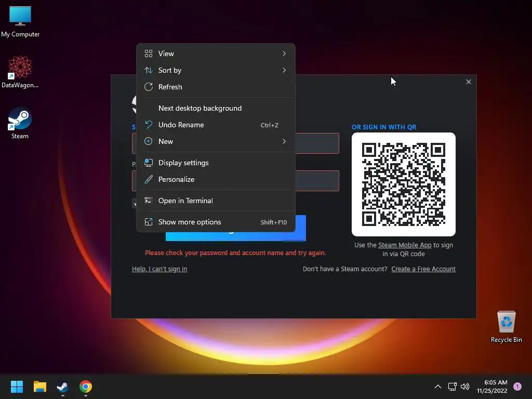Click the Open in Terminal icon
Viewport: 532px width, 399px height.
tap(148, 201)
